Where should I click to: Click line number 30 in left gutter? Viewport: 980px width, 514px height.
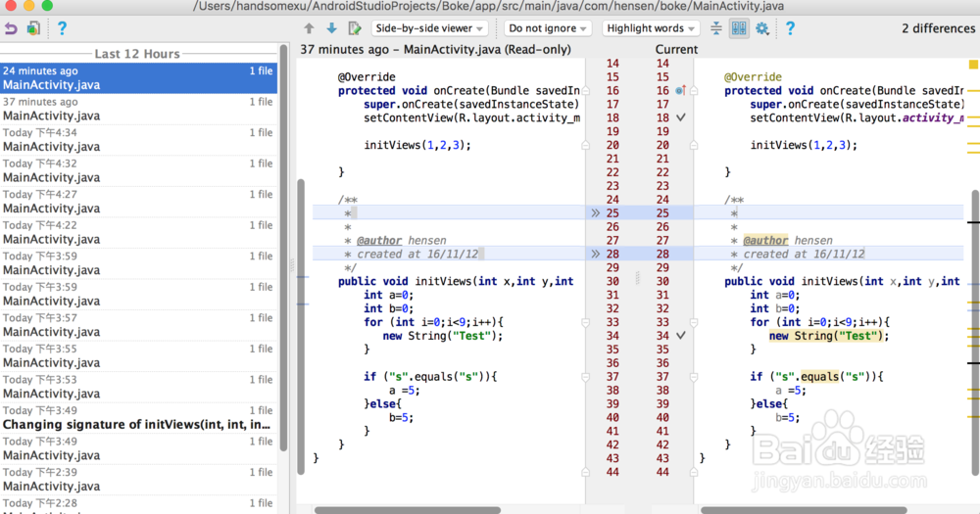point(612,281)
